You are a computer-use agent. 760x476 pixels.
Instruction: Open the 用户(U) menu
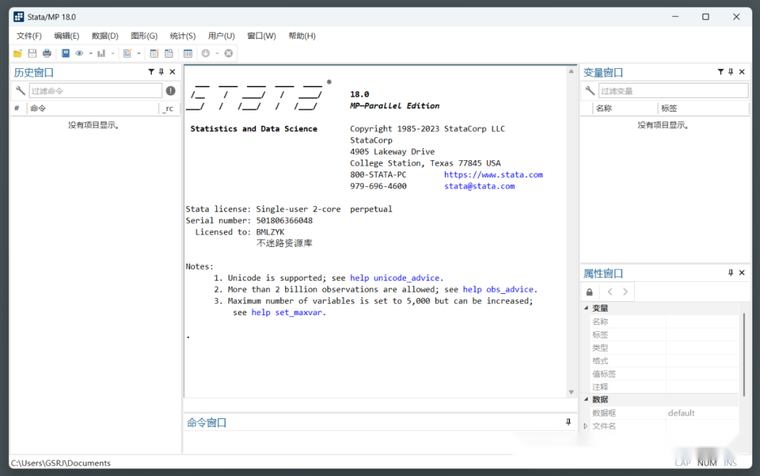tap(222, 36)
